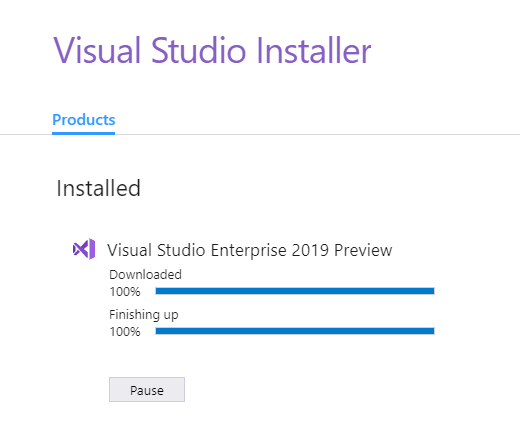Click the 100% value beside the Downloaded bar
This screenshot has width=520, height=435.
pyautogui.click(x=125, y=292)
